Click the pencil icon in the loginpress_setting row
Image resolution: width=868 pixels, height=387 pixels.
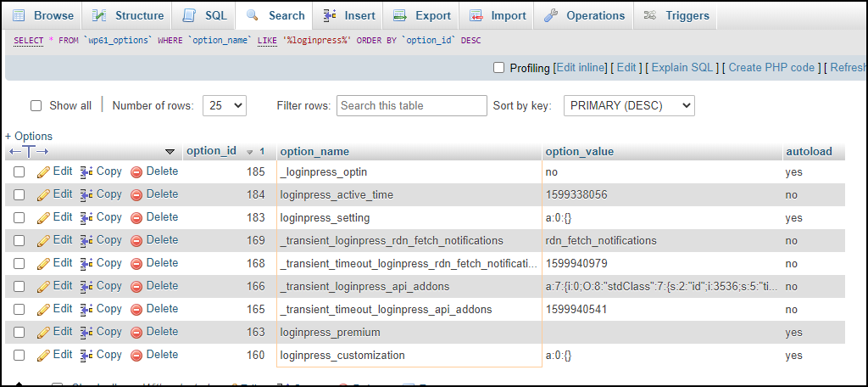pos(44,217)
